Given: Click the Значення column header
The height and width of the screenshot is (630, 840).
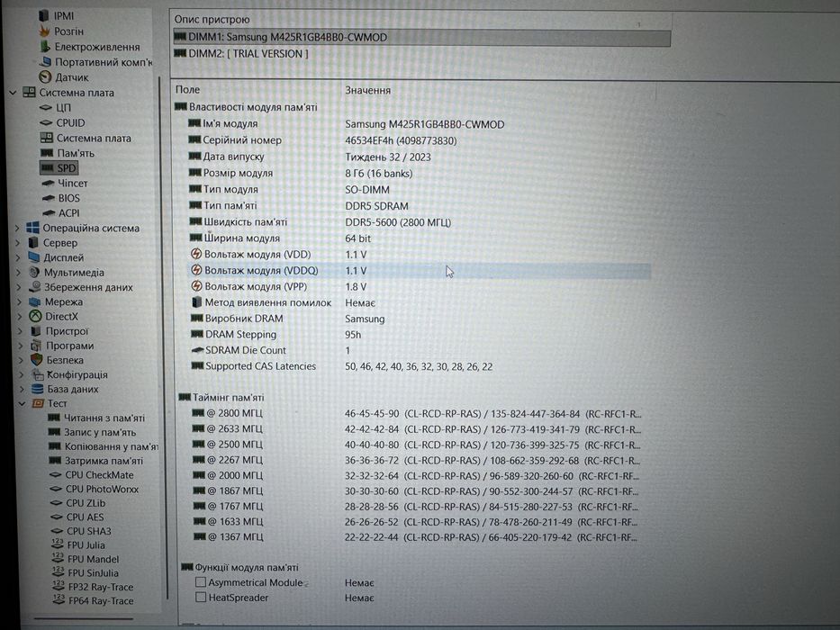Looking at the screenshot, I should [x=367, y=90].
